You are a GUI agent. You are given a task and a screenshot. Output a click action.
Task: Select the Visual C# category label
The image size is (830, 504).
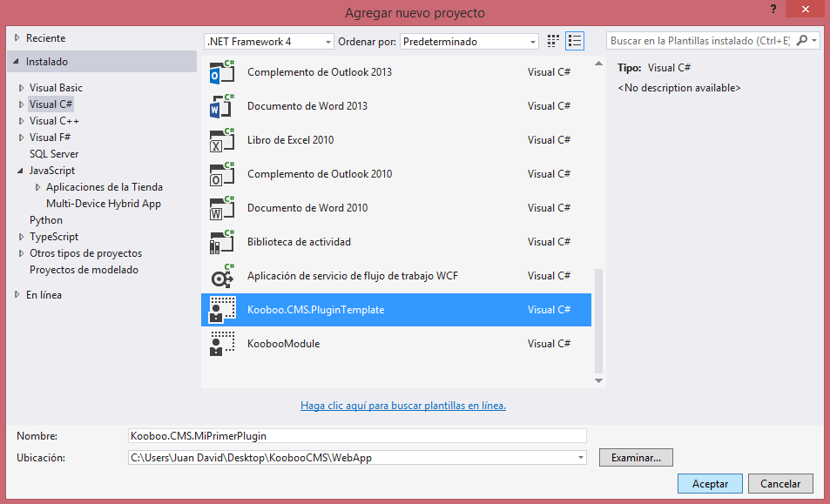coord(51,104)
